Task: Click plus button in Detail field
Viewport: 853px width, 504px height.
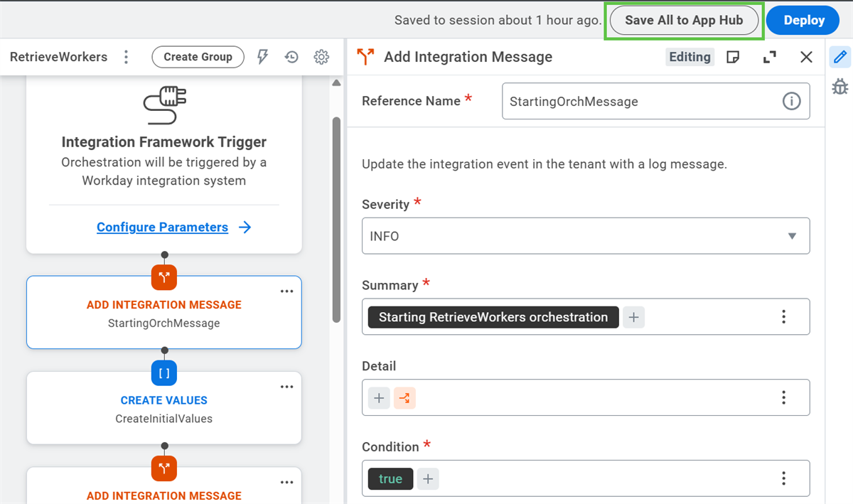Action: click(379, 398)
